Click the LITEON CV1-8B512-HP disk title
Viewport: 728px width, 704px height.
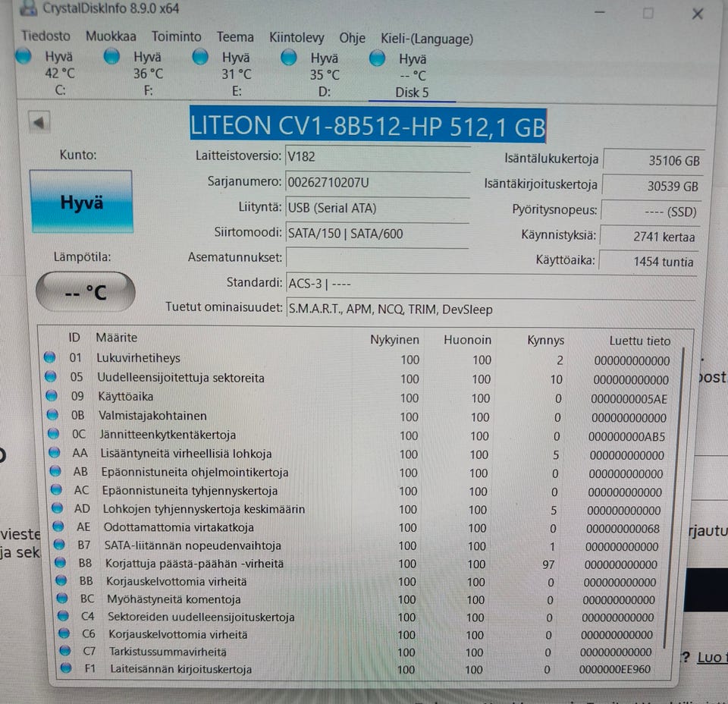368,127
